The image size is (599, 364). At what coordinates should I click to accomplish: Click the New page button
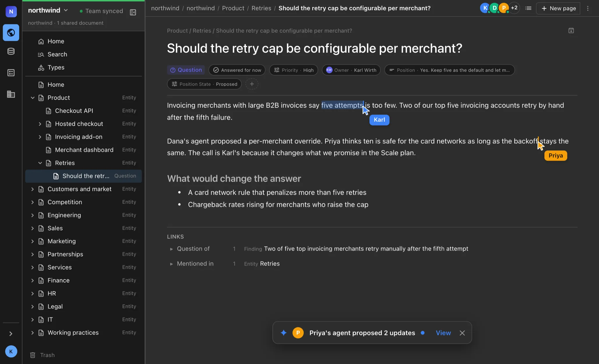[558, 8]
